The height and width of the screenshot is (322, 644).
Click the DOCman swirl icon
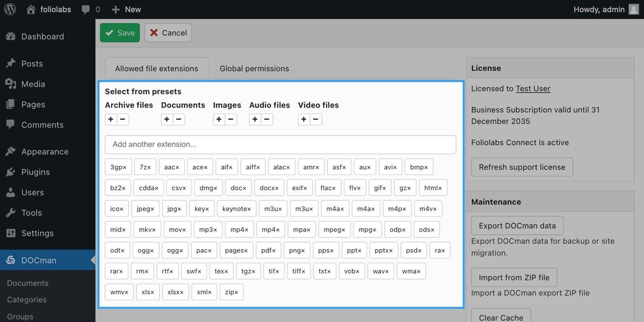pyautogui.click(x=11, y=260)
